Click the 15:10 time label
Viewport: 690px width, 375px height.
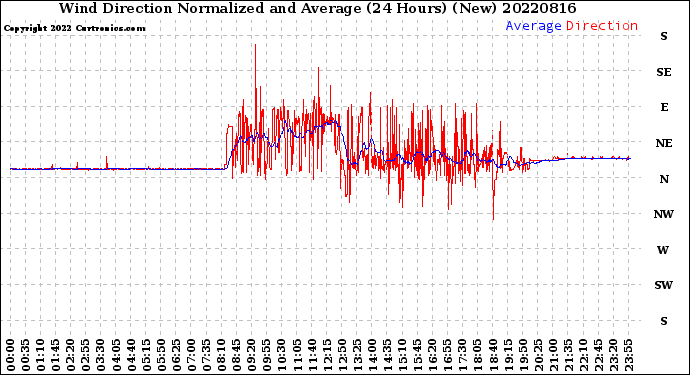[x=402, y=355]
